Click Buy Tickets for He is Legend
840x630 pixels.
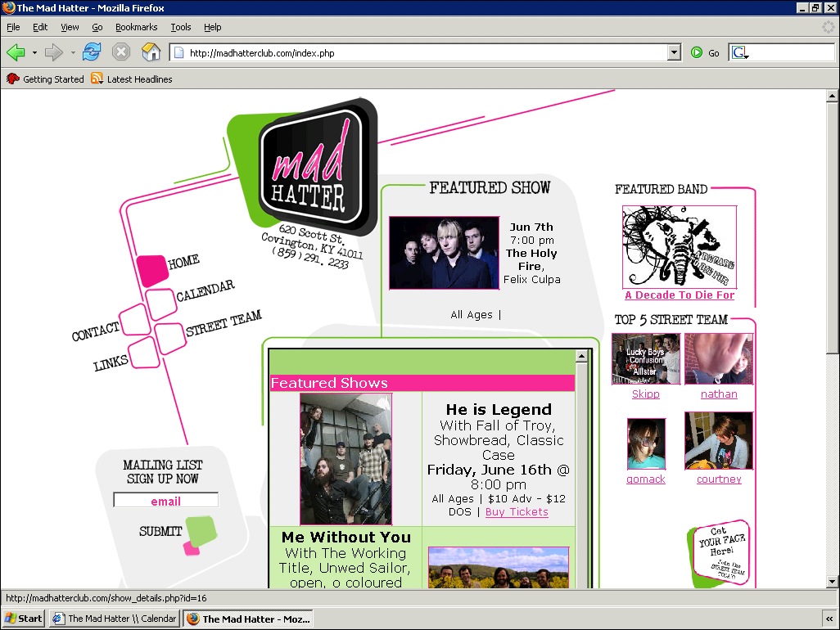coord(517,511)
